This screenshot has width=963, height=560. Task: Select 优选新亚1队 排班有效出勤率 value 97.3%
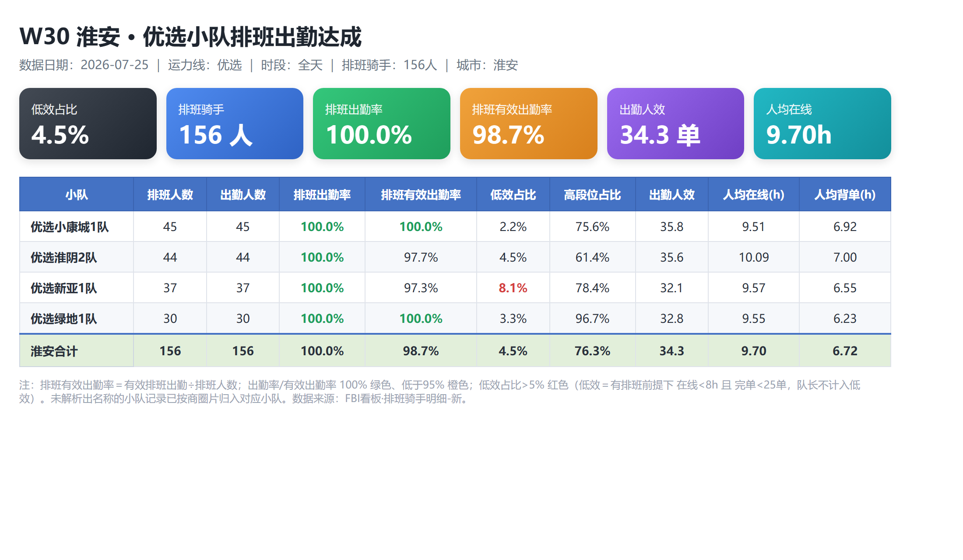(x=421, y=288)
